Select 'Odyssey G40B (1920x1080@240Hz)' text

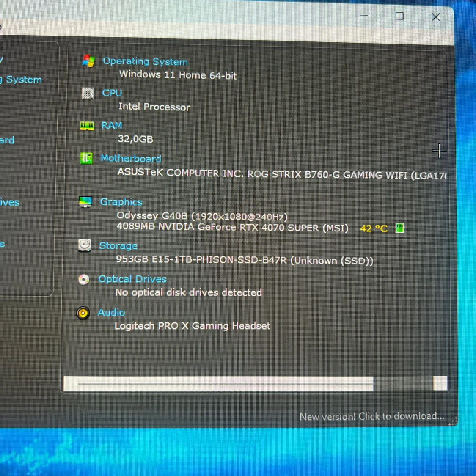coord(202,216)
